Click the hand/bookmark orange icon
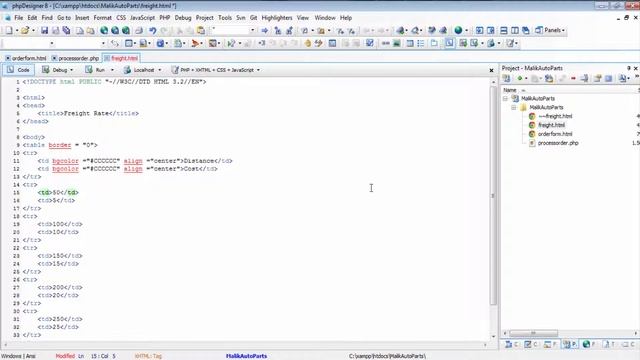Screen dimensions: 640x360 pos(307,43)
